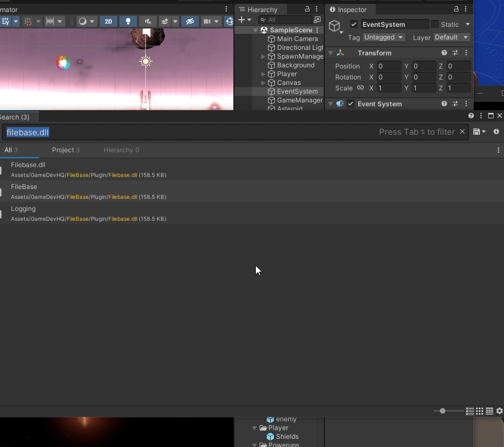This screenshot has width=504, height=447.
Task: Unmute scene audio via the speaker icon
Action: [148, 21]
